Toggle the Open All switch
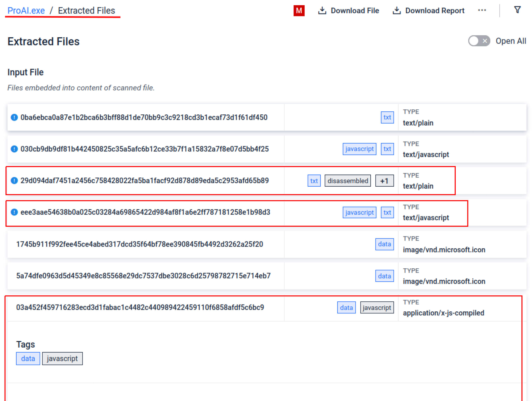The image size is (532, 401). pos(479,41)
